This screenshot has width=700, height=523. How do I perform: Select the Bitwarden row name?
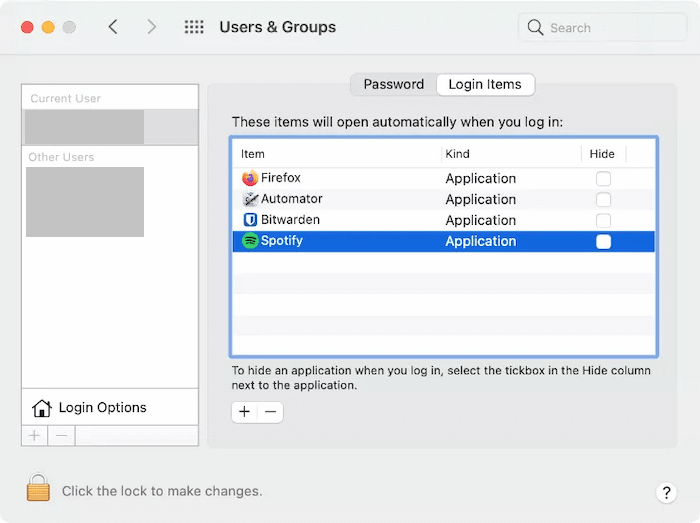[x=290, y=220]
